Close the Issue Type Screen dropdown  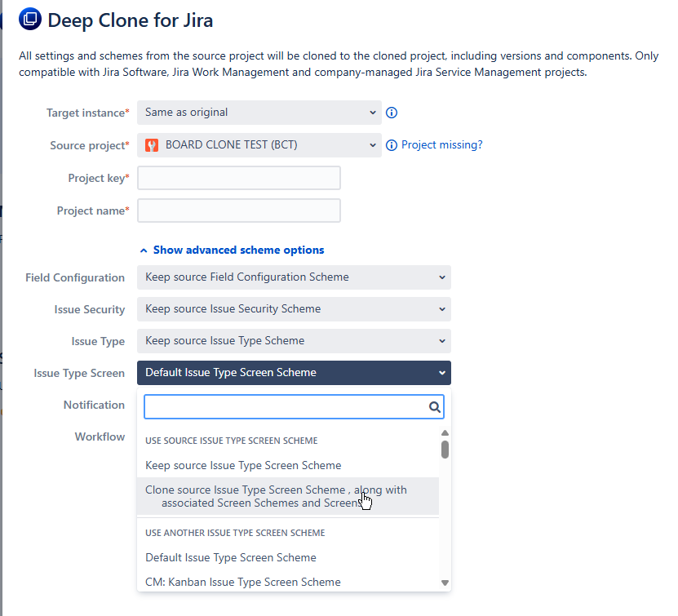tap(294, 373)
